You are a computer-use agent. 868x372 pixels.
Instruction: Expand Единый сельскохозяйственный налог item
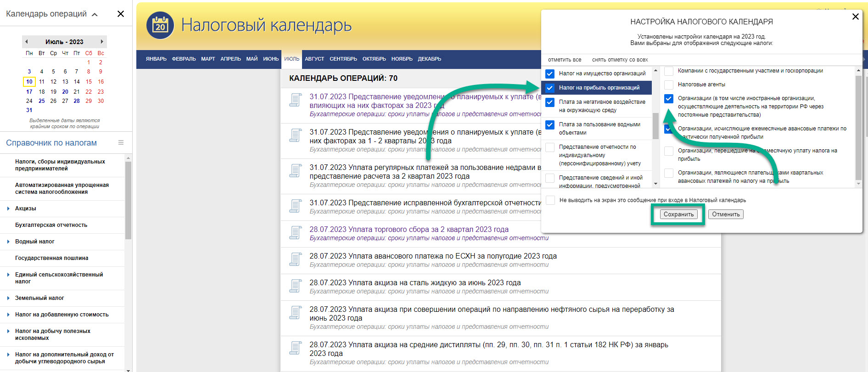coord(9,275)
